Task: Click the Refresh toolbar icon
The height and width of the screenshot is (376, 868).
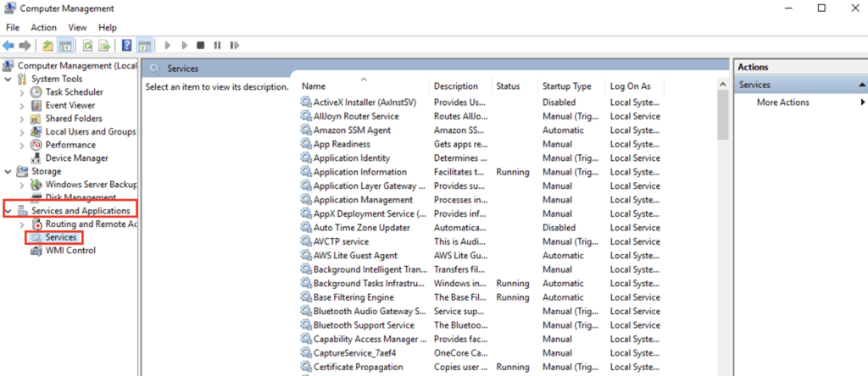Action: tap(87, 46)
